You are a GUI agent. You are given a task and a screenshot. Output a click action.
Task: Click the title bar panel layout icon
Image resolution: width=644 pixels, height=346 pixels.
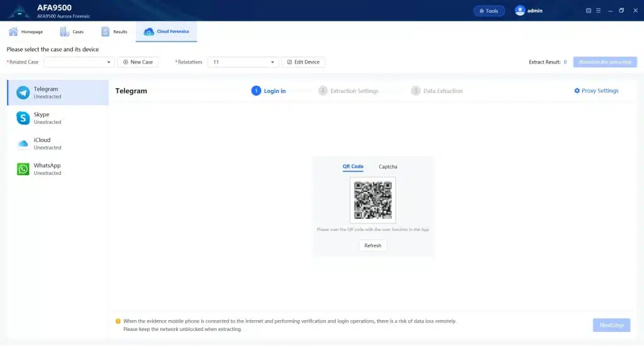tap(589, 11)
